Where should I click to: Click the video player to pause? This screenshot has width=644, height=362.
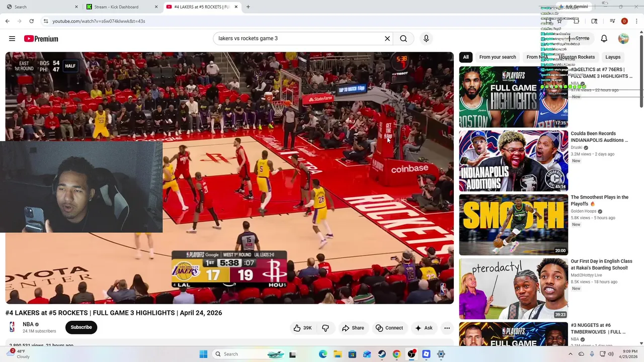click(229, 177)
